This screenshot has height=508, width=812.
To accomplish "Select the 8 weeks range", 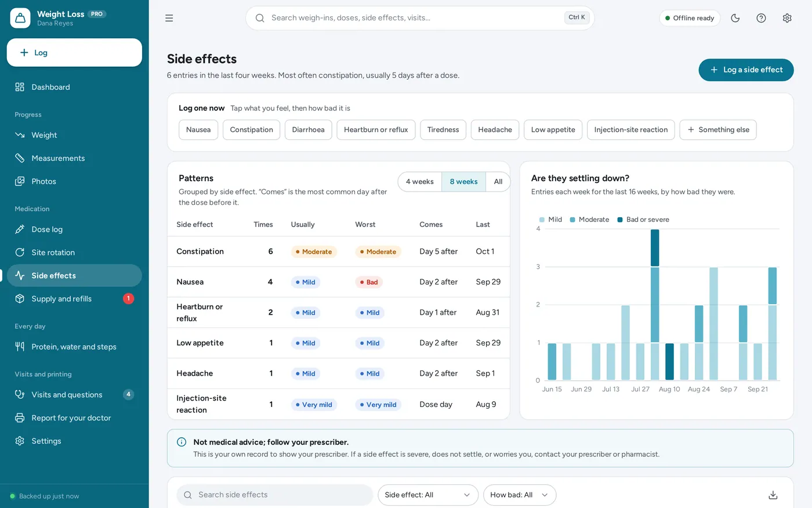I will coord(464,182).
